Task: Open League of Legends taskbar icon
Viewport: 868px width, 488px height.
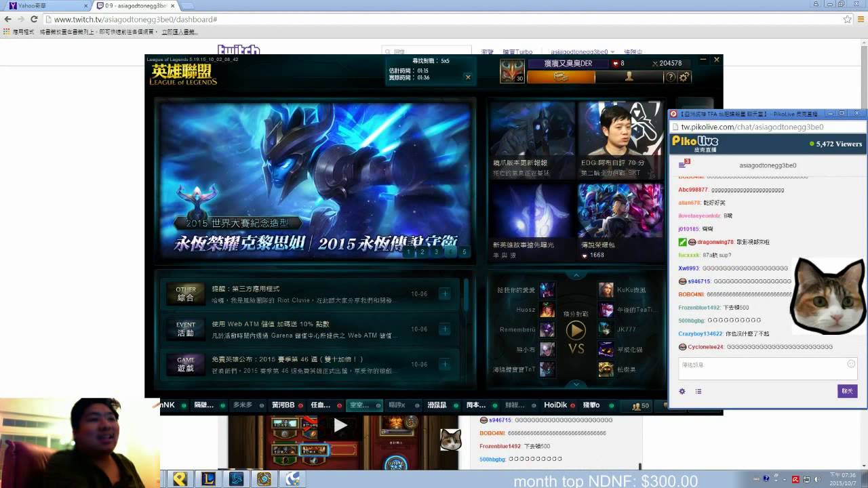Action: pos(208,479)
